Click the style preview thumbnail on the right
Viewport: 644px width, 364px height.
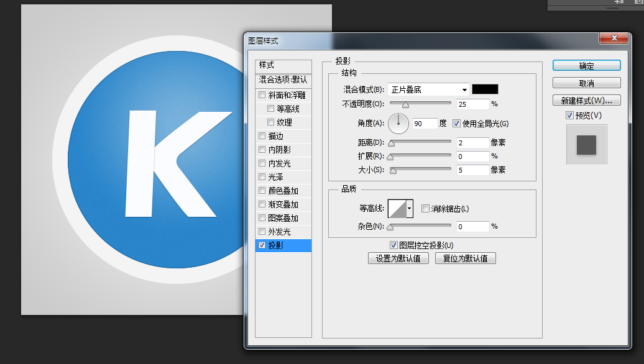(586, 145)
